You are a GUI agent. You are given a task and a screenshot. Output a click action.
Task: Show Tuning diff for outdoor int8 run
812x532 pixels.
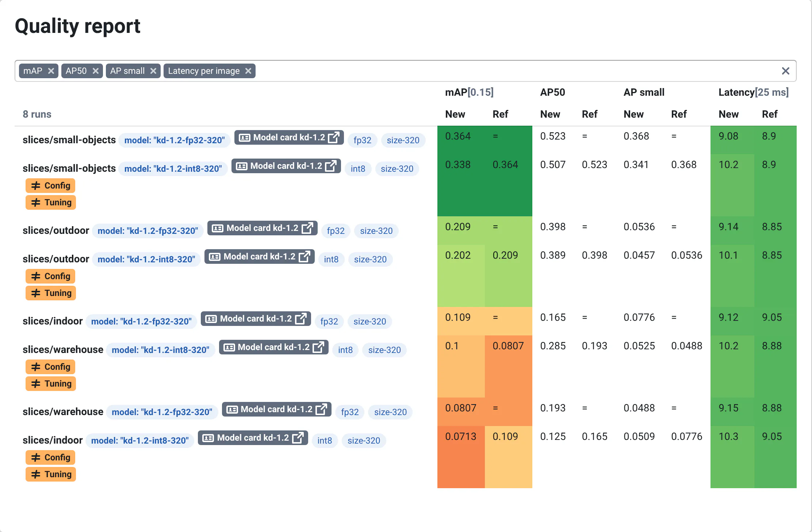click(x=51, y=293)
